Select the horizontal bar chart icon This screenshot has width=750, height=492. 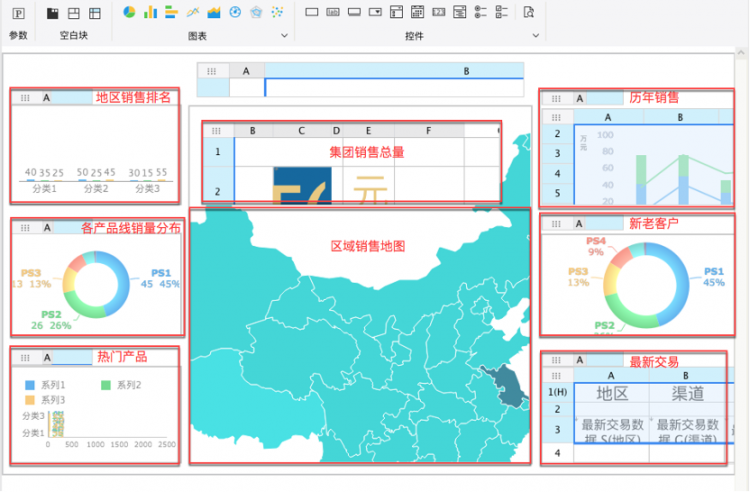point(171,12)
